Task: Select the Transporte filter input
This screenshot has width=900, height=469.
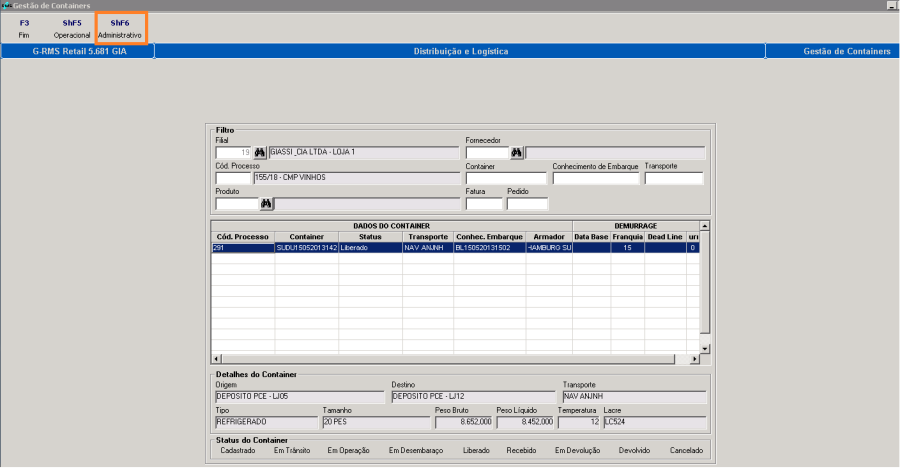Action: [673, 179]
